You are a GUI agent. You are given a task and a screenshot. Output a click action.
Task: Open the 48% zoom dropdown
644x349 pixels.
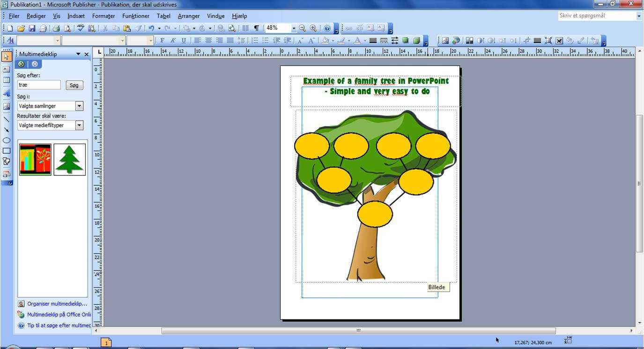coord(294,29)
